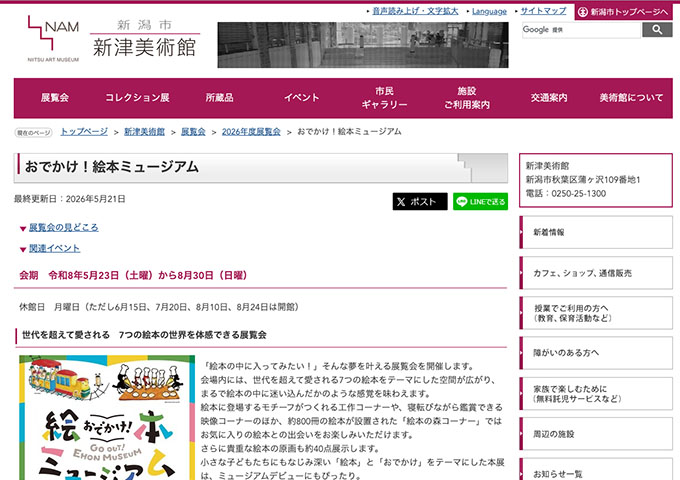Click the 展覧会 breadcrumb link
The image size is (680, 480).
[x=193, y=131]
